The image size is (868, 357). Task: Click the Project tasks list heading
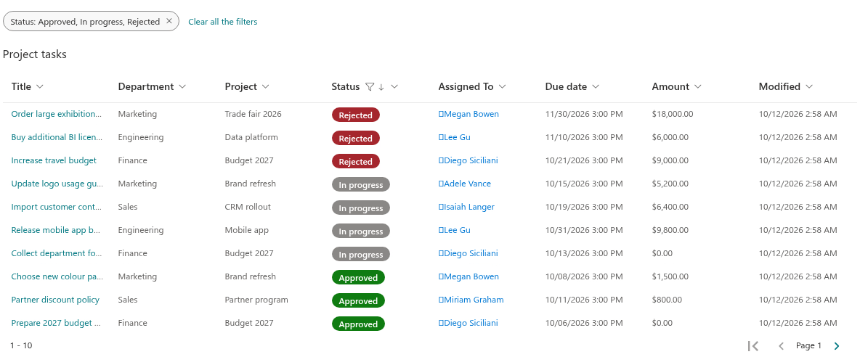coord(34,54)
